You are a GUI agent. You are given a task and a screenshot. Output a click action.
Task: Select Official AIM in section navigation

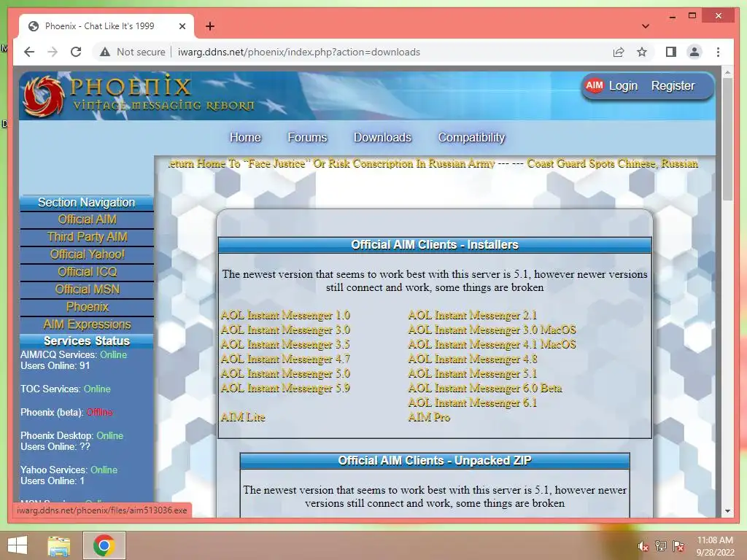88,219
